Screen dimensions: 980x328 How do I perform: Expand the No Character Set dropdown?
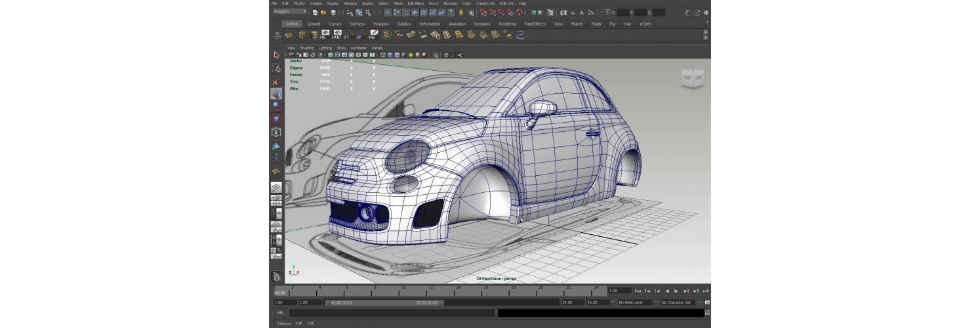coord(677,302)
